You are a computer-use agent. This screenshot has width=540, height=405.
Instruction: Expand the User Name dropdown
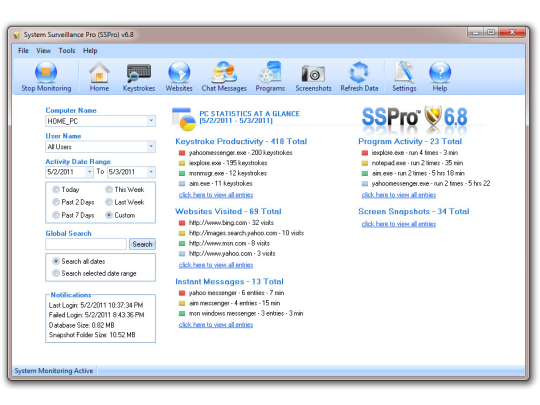151,147
